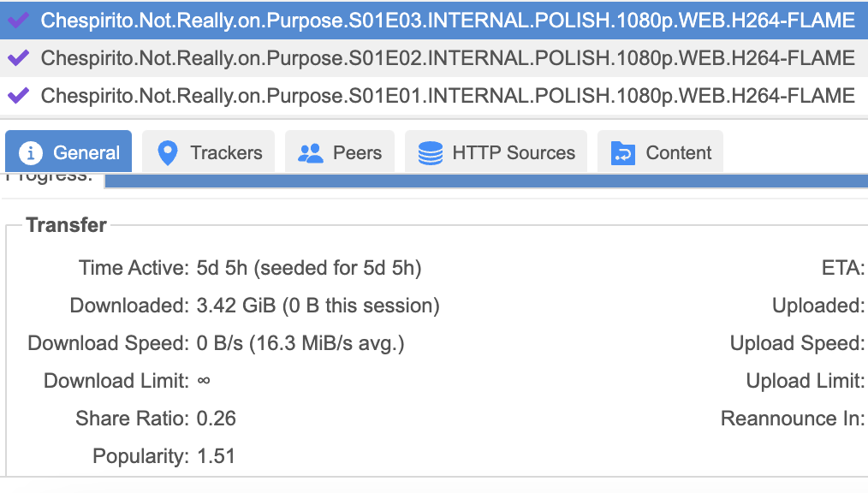The width and height of the screenshot is (868, 493).
Task: Open the Content tab label
Action: (679, 153)
